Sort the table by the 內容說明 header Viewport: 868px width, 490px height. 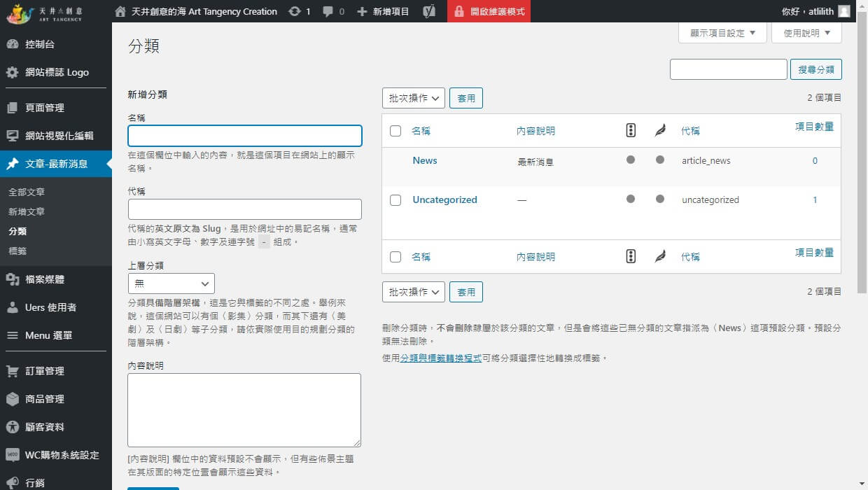point(535,131)
